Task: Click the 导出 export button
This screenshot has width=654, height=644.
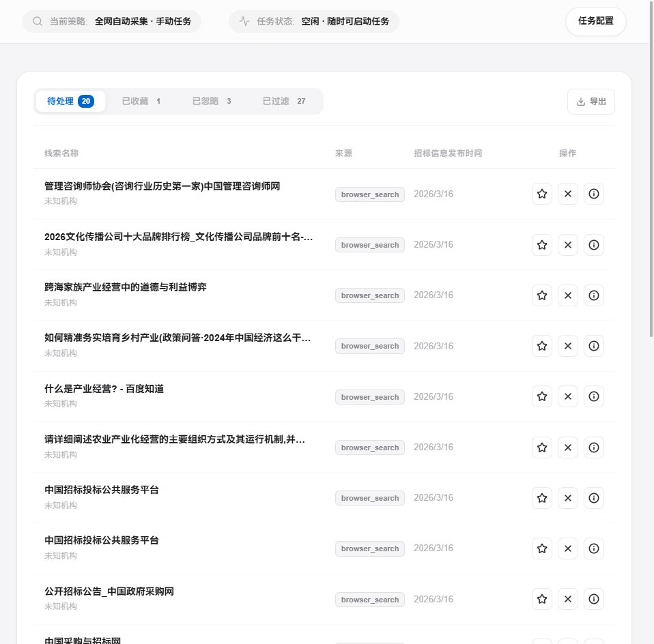Action: click(591, 102)
